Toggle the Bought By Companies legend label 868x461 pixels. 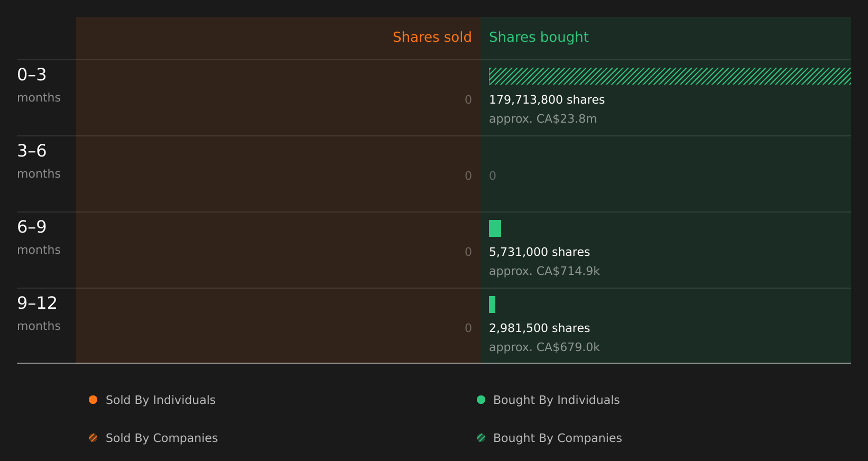point(558,438)
